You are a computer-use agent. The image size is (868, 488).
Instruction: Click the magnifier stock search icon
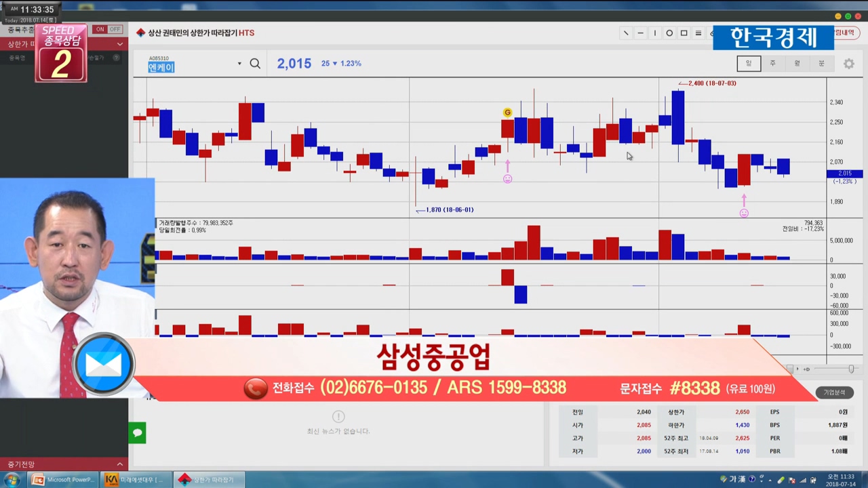click(255, 64)
